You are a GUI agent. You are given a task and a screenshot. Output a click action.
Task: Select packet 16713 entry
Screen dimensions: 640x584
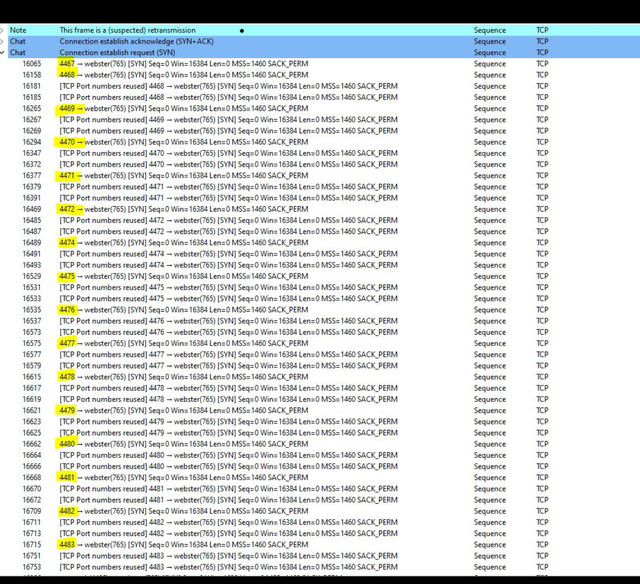coord(320,534)
